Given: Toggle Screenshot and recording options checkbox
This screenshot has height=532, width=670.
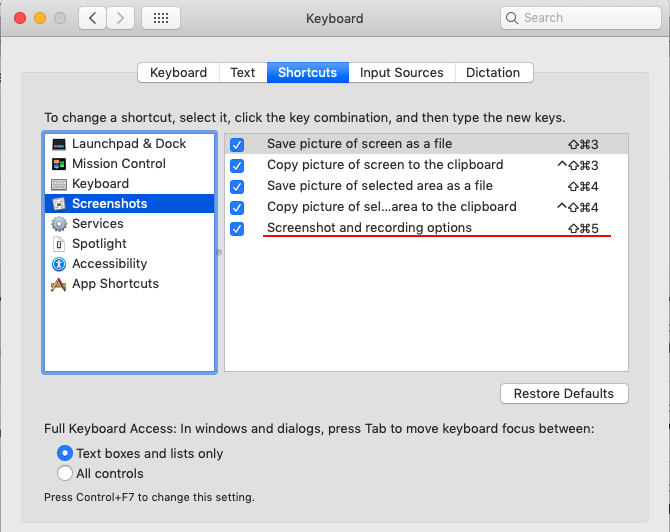Looking at the screenshot, I should click(237, 229).
